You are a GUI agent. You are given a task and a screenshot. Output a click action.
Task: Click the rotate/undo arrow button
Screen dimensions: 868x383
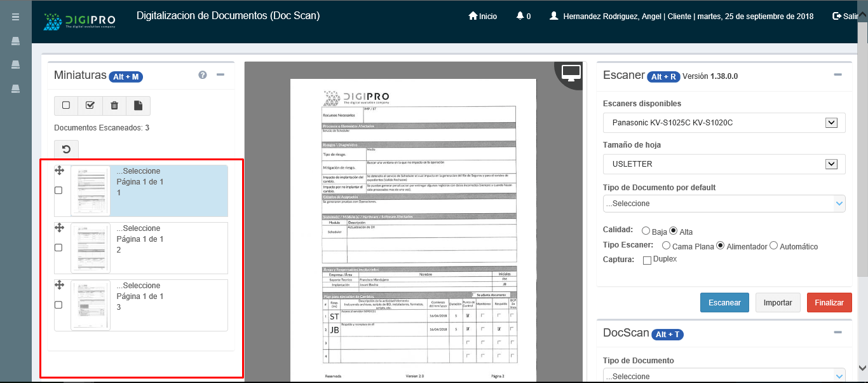click(x=66, y=150)
